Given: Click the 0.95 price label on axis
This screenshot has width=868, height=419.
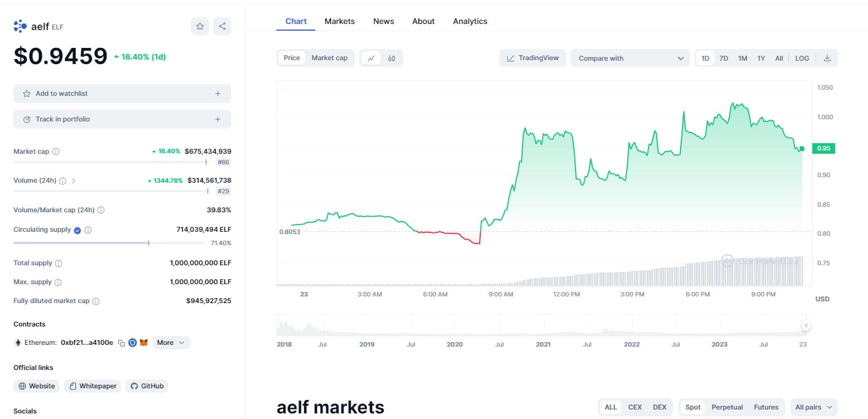Looking at the screenshot, I should (x=824, y=148).
